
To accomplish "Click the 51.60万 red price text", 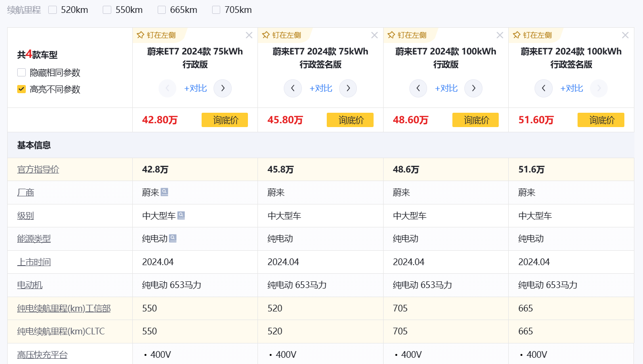I will point(536,120).
